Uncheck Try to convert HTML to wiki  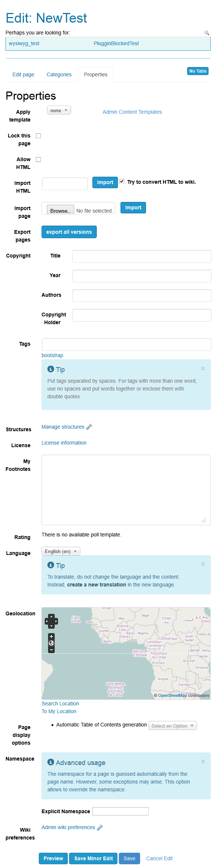pos(122,182)
